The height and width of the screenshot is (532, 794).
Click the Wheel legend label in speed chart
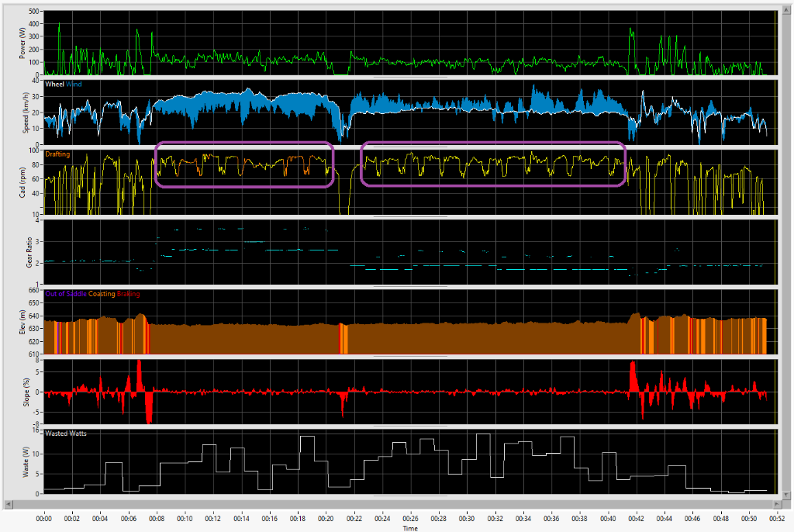point(54,84)
